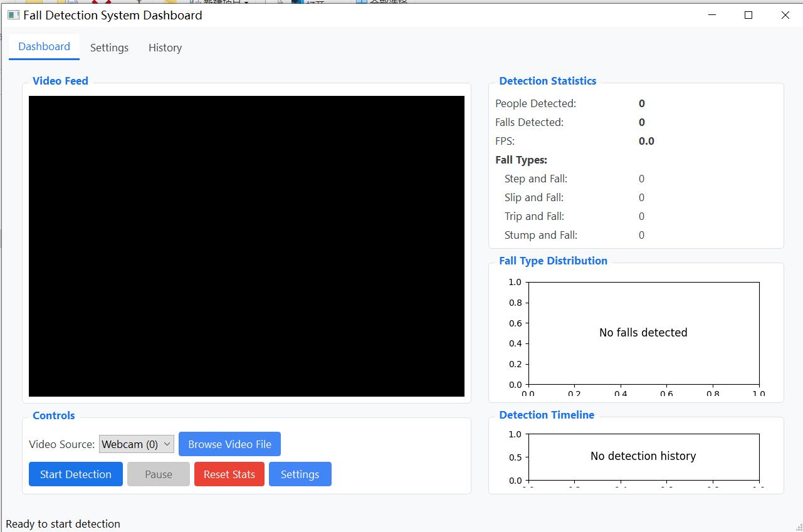This screenshot has height=532, width=803.
Task: Click the Controls group title
Action: click(x=54, y=415)
